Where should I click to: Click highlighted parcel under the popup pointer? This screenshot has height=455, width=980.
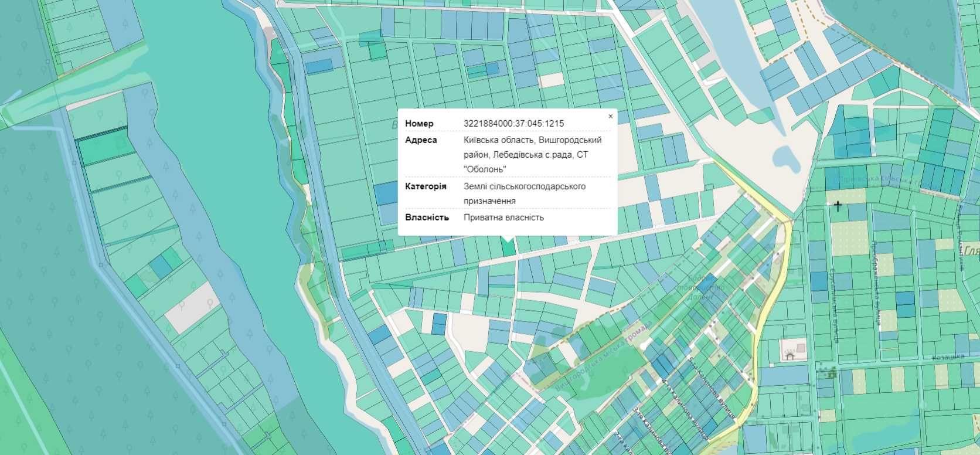click(x=508, y=248)
